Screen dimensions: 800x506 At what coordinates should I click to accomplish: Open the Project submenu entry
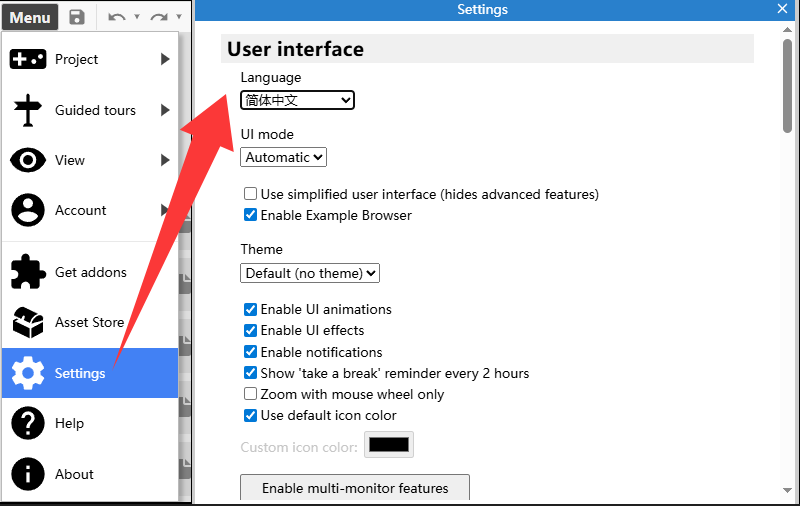(90, 59)
